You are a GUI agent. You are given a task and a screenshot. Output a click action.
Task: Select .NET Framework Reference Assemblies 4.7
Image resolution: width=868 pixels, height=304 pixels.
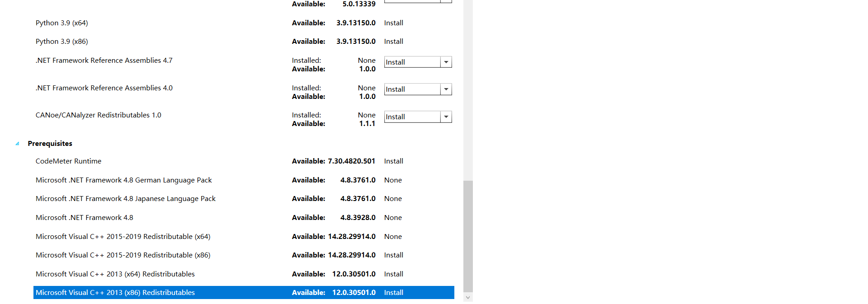pos(104,61)
